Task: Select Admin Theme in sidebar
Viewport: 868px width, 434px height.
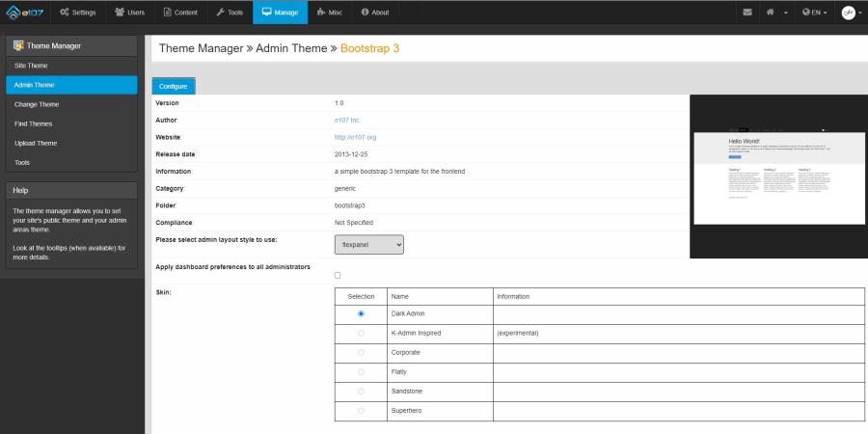Action: coord(71,85)
